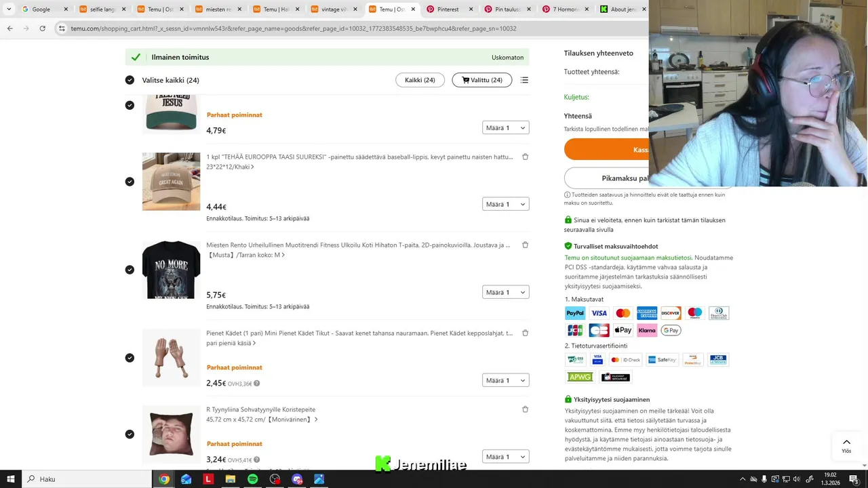Delete the TEHÄÄ EUROOPPA TAASI SUUREKSI cap item
This screenshot has width=868, height=488.
(525, 157)
